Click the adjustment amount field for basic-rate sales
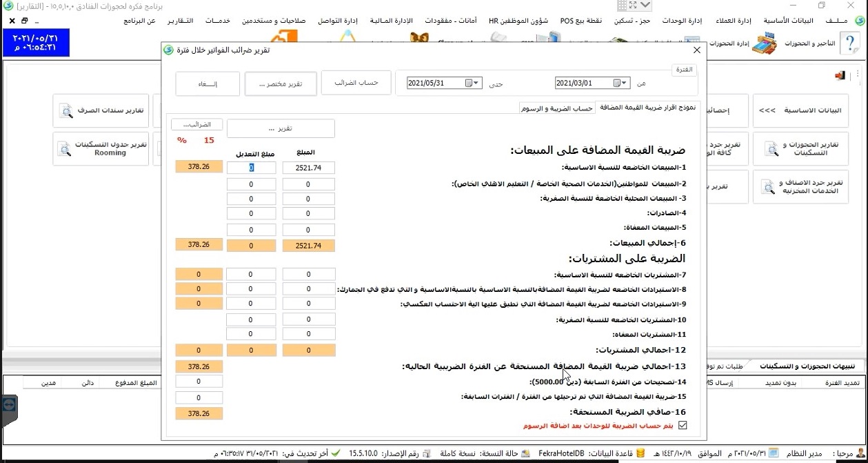The height and width of the screenshot is (463, 868). [x=252, y=168]
